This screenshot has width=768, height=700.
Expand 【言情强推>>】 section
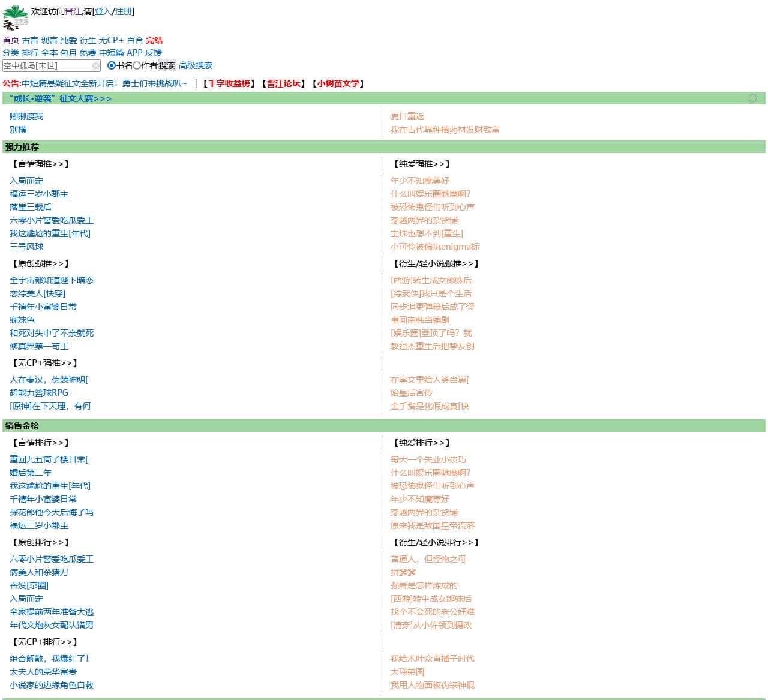[x=41, y=164]
